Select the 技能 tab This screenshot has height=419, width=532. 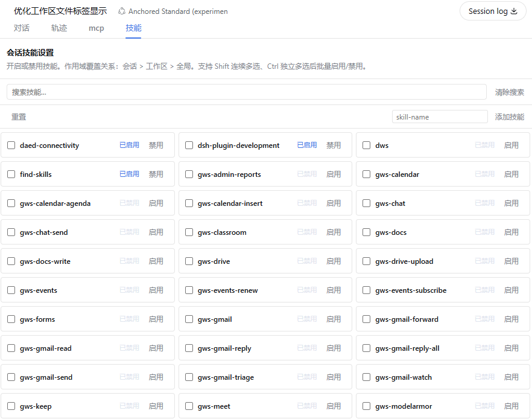click(133, 28)
